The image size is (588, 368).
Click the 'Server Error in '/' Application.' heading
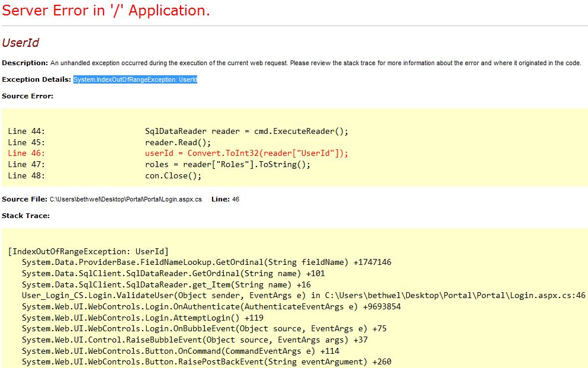pos(106,11)
